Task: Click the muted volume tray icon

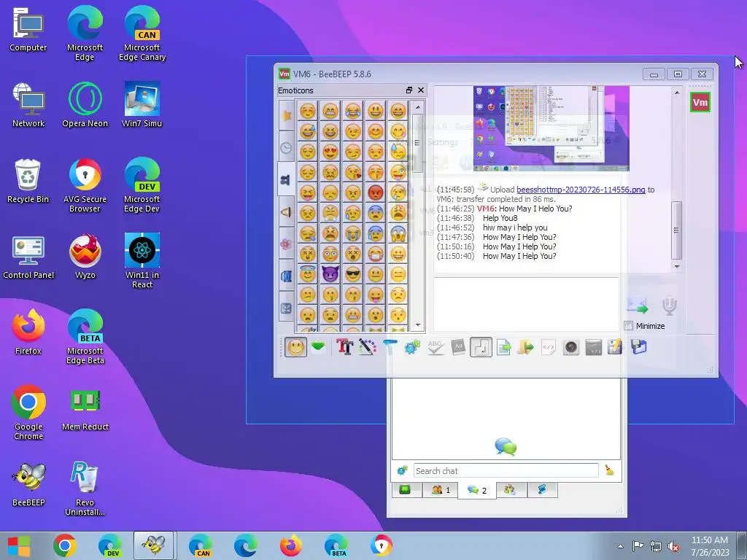Action: pyautogui.click(x=673, y=546)
